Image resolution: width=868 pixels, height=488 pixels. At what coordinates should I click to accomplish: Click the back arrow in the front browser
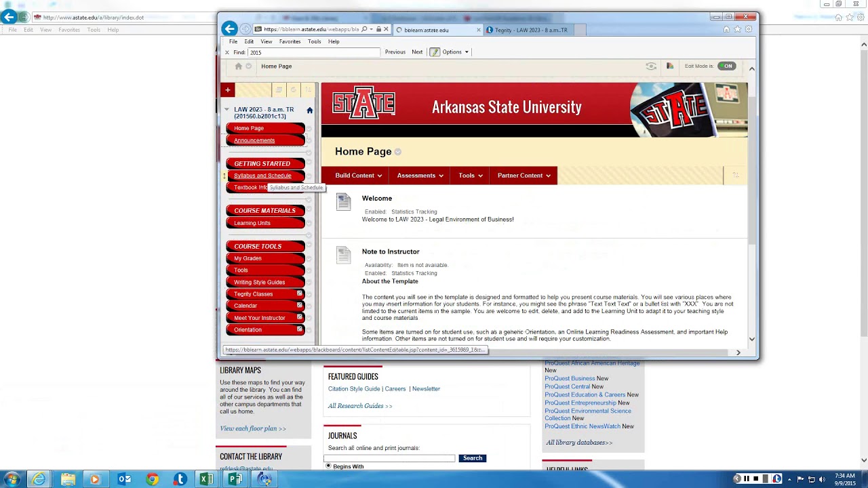(229, 28)
